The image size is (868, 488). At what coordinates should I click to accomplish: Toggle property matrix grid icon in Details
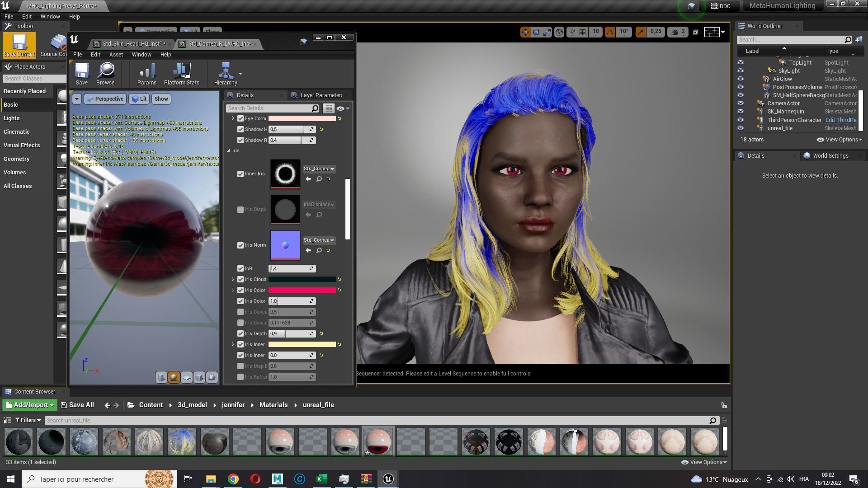point(329,108)
